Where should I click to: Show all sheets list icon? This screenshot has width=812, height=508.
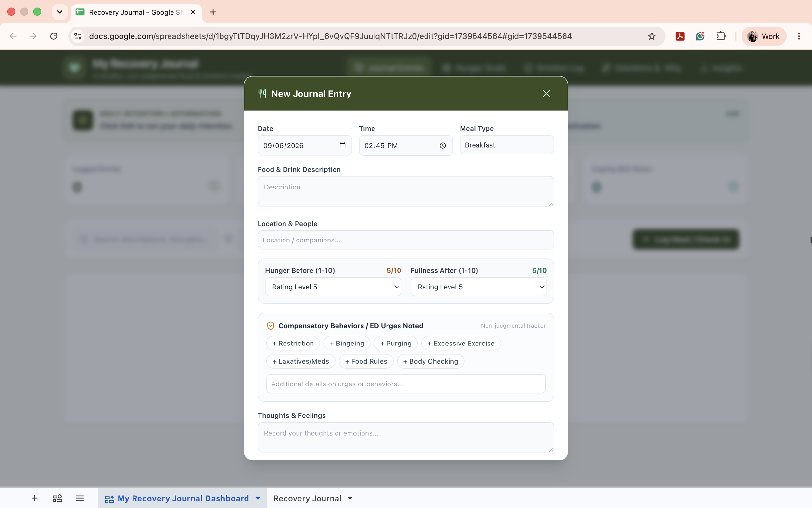tap(80, 498)
